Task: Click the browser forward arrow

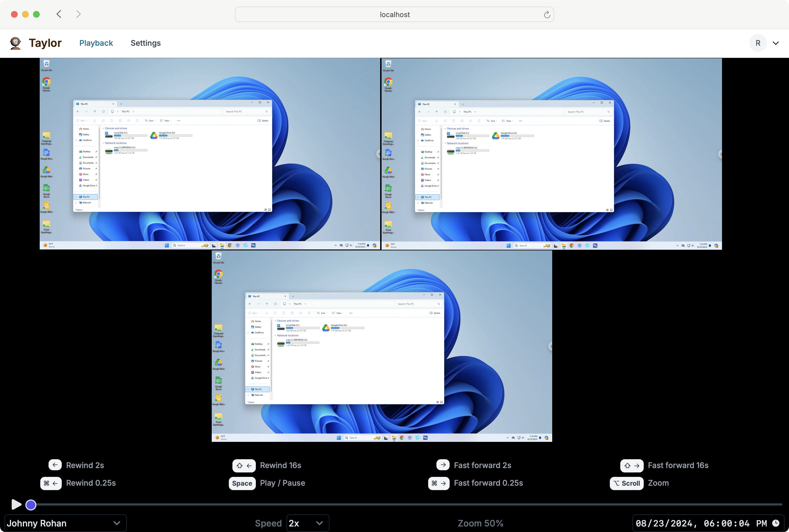Action: (x=79, y=14)
